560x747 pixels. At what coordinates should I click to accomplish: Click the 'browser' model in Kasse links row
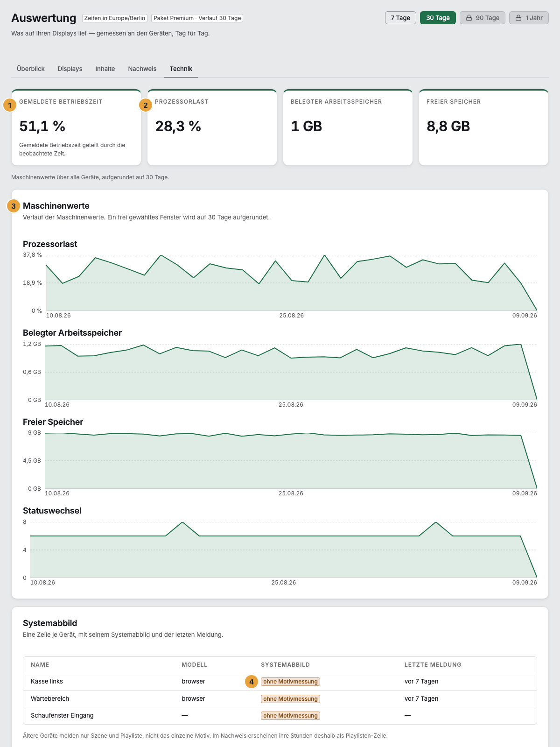pyautogui.click(x=194, y=682)
